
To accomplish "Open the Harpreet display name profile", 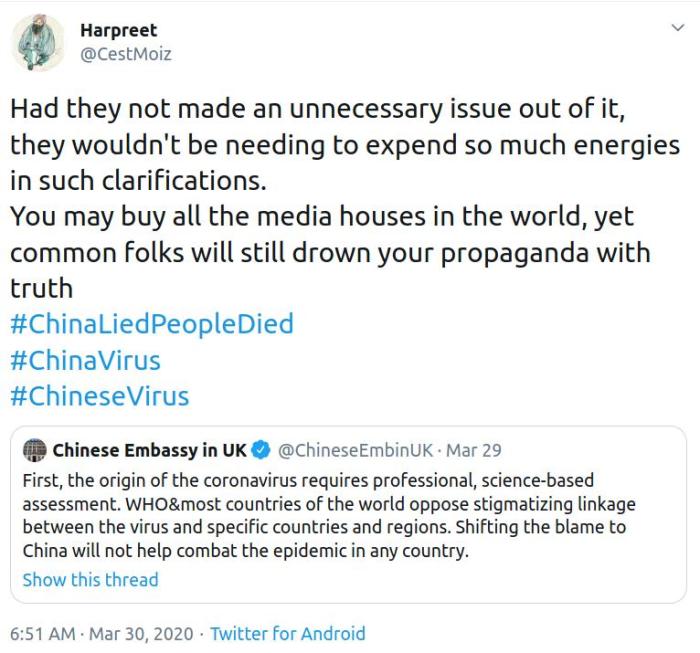I will (x=118, y=30).
